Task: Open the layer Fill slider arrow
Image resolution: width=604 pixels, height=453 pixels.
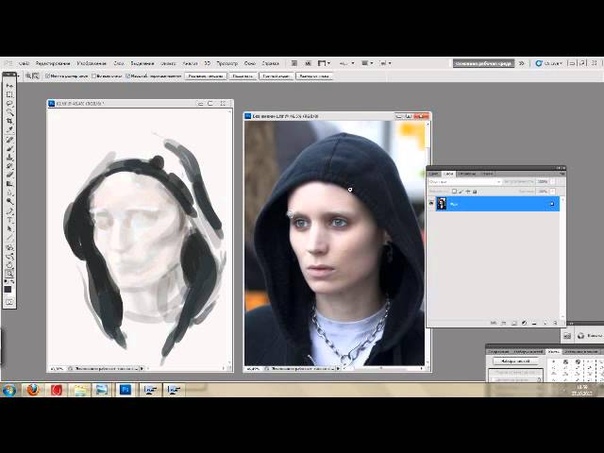Action: [x=554, y=191]
